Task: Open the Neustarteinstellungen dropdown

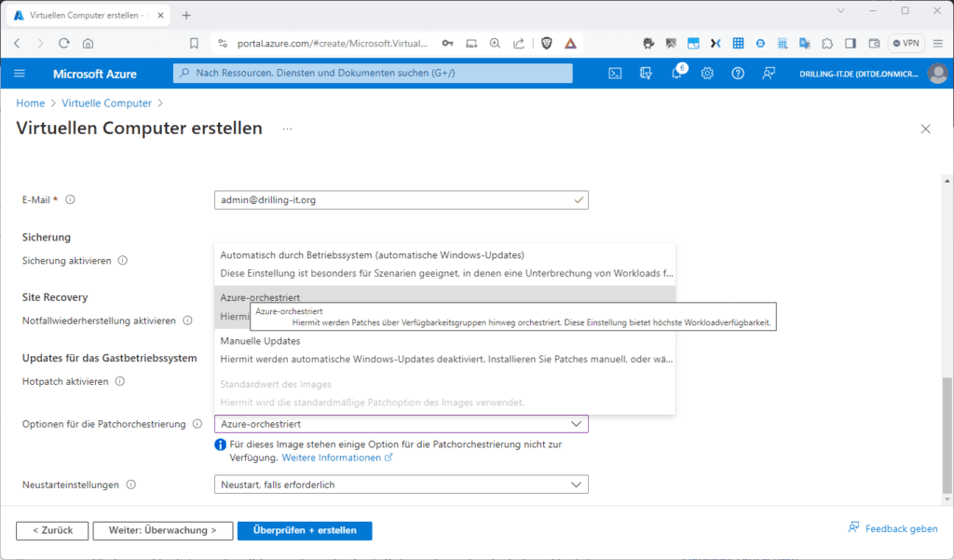Action: pos(401,485)
